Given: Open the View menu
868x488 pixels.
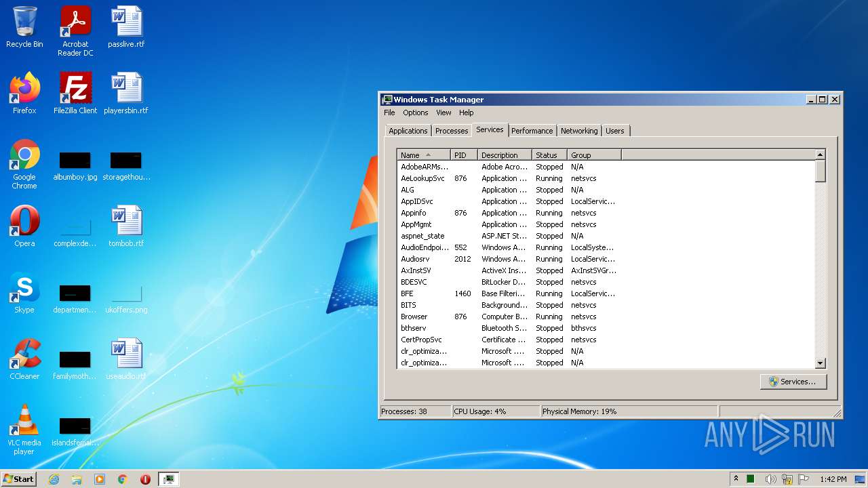Looking at the screenshot, I should pos(443,113).
